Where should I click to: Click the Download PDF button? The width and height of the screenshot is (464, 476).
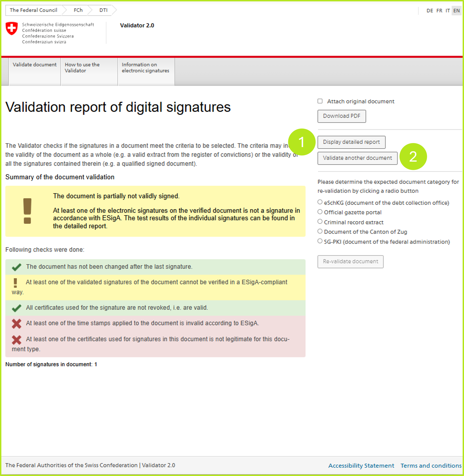pyautogui.click(x=341, y=116)
